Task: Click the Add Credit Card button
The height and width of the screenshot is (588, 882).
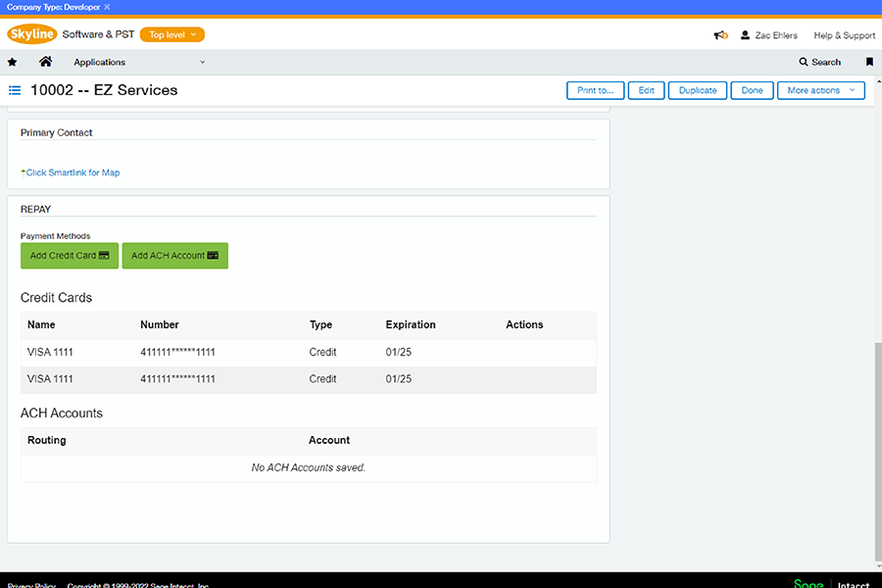Action: [x=70, y=256]
